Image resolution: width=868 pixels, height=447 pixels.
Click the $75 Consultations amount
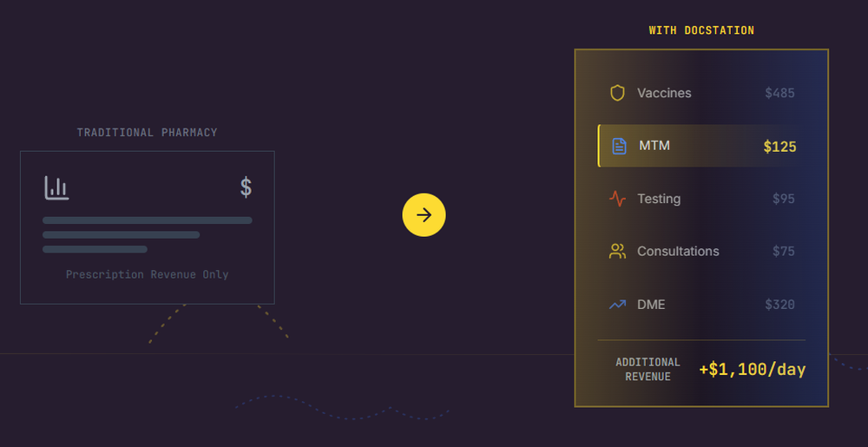click(783, 251)
